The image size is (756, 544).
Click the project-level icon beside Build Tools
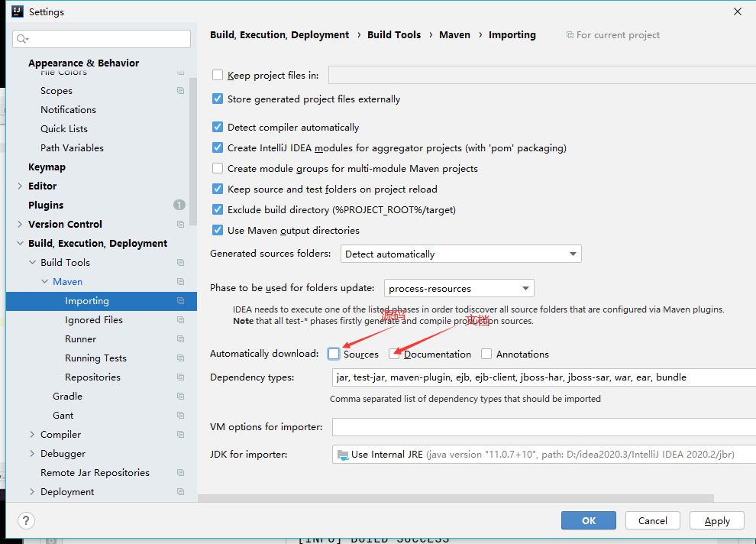(x=181, y=262)
